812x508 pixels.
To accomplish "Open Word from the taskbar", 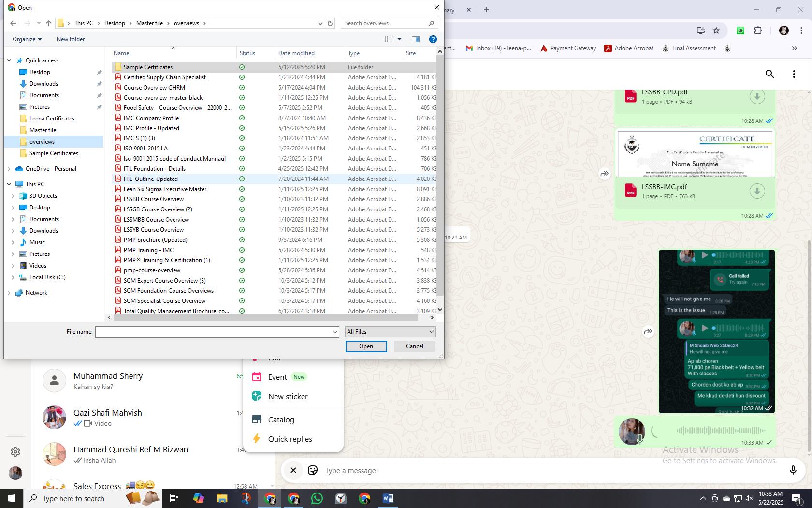I will [x=388, y=498].
